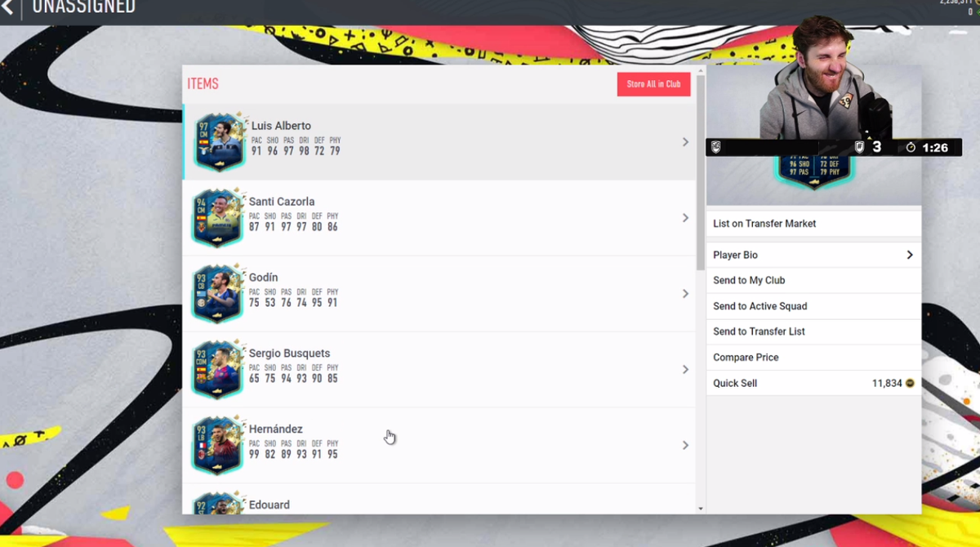Choose Send to Transfer List
Image resolution: width=980 pixels, height=547 pixels.
click(x=813, y=331)
